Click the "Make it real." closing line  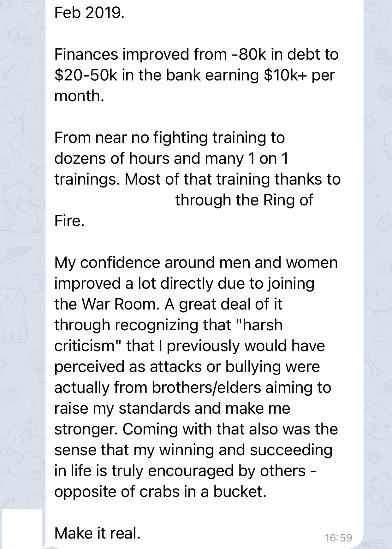[97, 533]
